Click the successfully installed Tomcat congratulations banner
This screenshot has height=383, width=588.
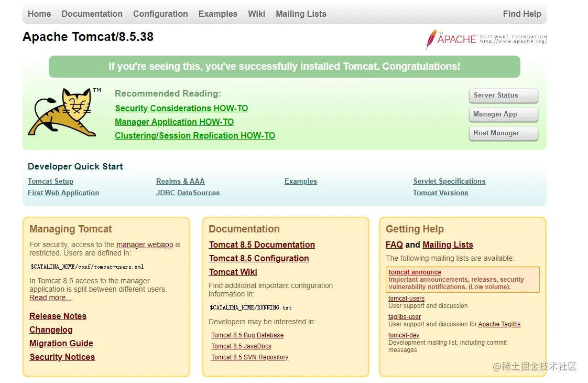click(284, 67)
